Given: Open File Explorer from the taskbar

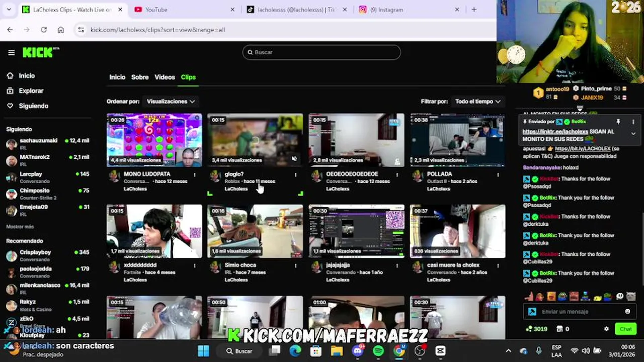Looking at the screenshot, I should (x=337, y=351).
